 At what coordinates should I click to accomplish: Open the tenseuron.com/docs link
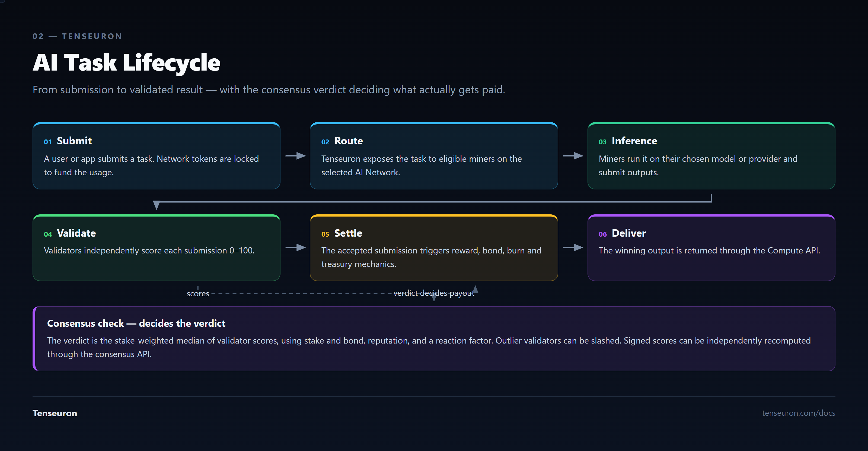click(799, 413)
